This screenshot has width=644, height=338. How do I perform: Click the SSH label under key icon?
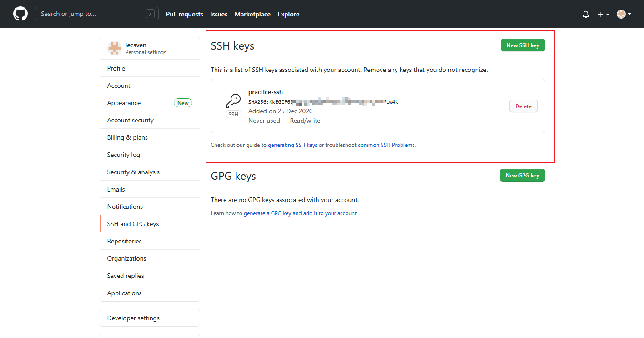(x=233, y=115)
